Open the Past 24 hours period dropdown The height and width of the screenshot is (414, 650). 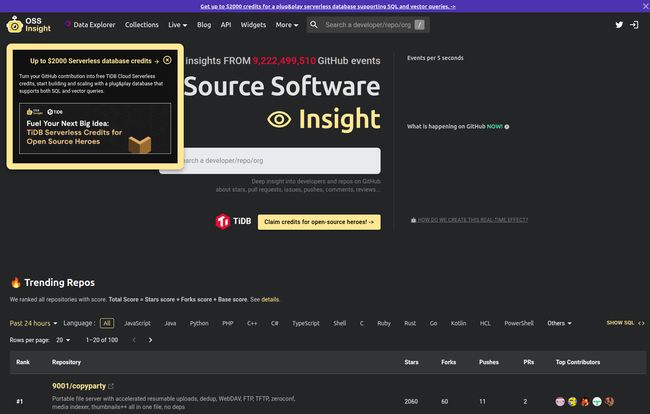pyautogui.click(x=34, y=323)
